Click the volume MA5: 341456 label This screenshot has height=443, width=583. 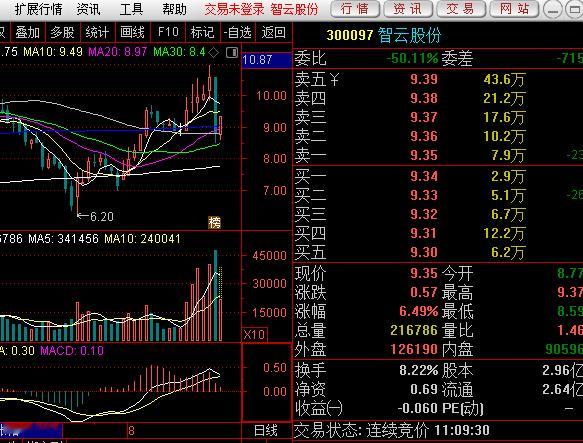tap(64, 238)
